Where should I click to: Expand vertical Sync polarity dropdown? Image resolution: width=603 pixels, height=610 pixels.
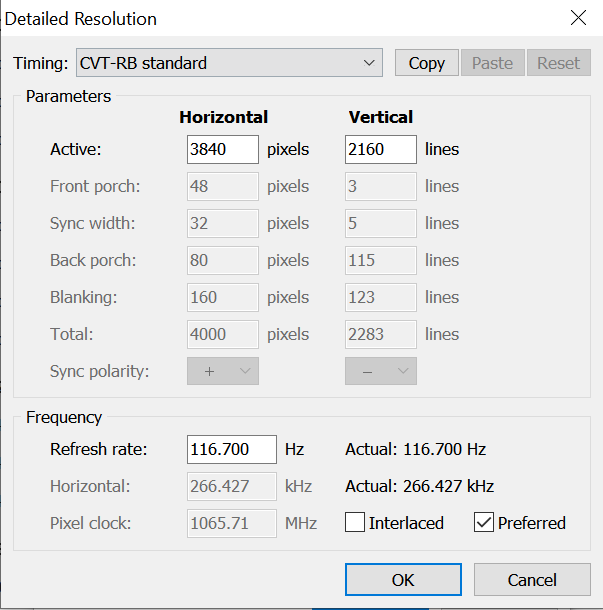pyautogui.click(x=381, y=371)
